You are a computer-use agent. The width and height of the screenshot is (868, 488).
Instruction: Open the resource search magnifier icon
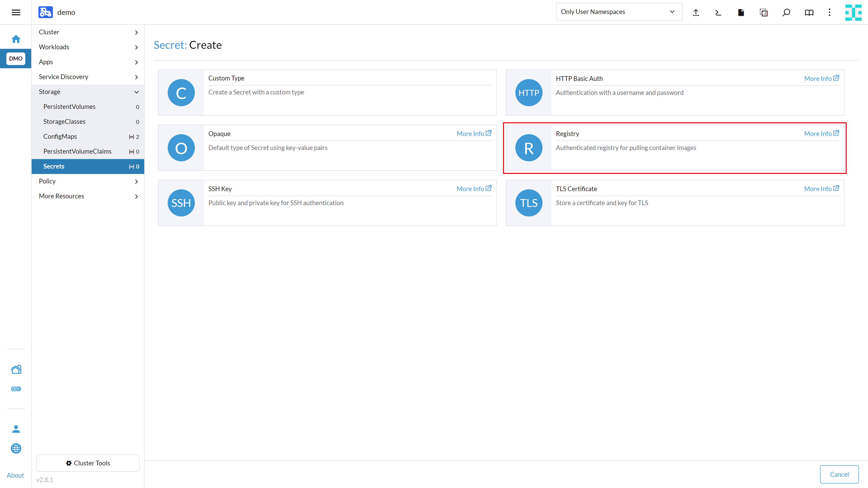[786, 12]
